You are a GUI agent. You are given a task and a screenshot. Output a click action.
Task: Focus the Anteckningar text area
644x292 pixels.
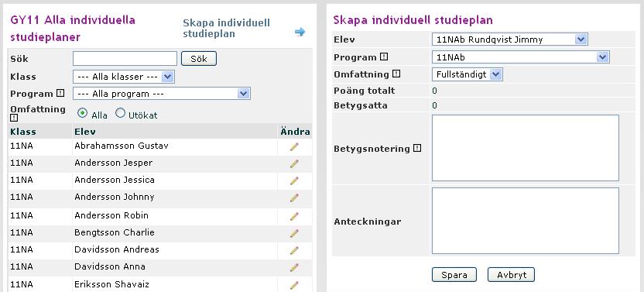(526, 221)
